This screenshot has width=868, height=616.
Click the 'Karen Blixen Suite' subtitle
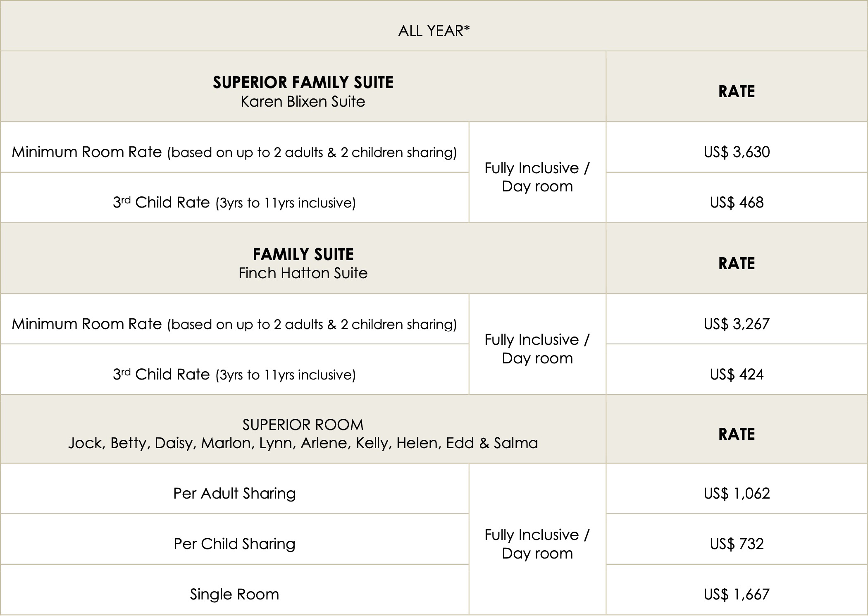[x=303, y=101]
